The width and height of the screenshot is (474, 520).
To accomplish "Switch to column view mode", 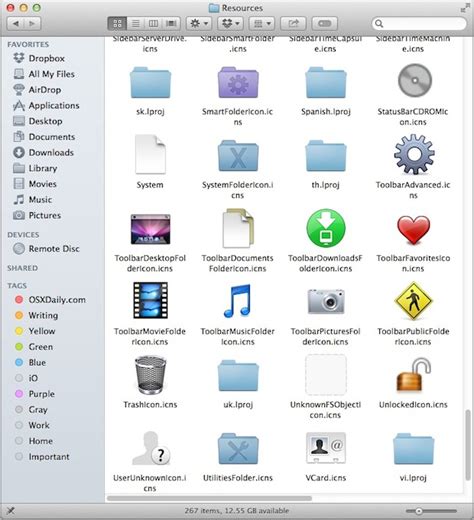I will click(153, 23).
